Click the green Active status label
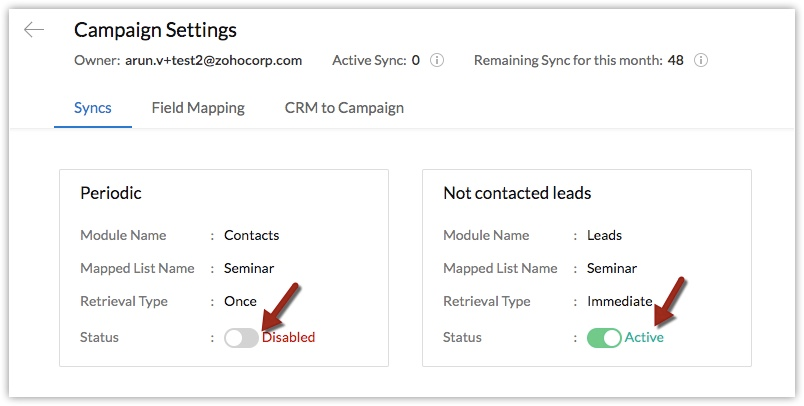This screenshot has height=406, width=804. click(x=644, y=337)
